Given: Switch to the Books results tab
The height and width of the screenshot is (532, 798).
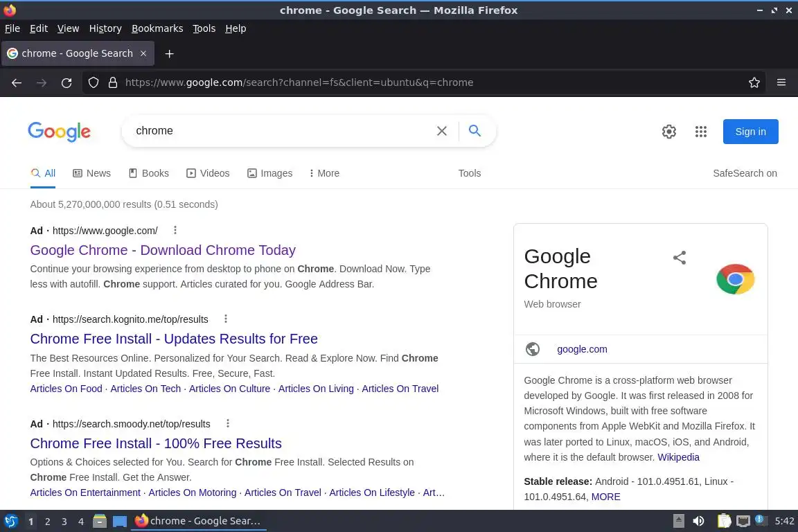Looking at the screenshot, I should point(149,173).
